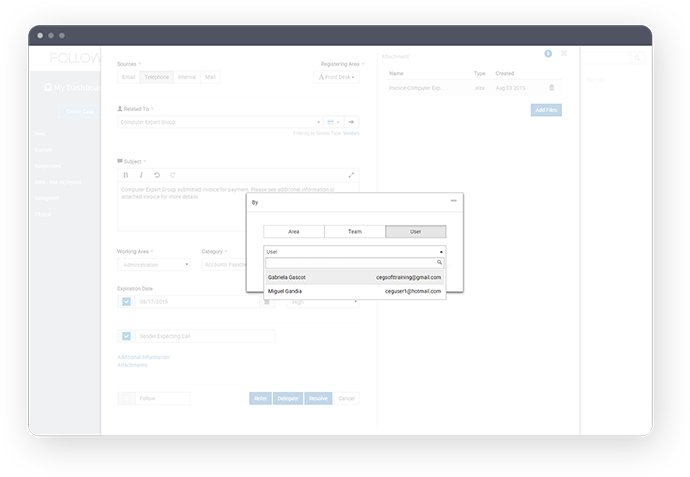Select Internal as the source

point(187,77)
